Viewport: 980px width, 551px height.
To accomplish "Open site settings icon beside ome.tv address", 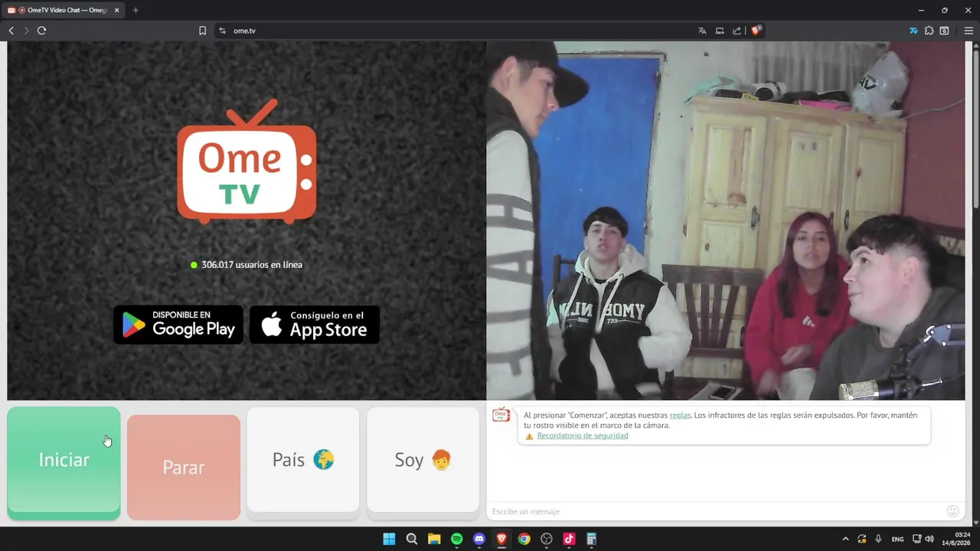I will (222, 31).
